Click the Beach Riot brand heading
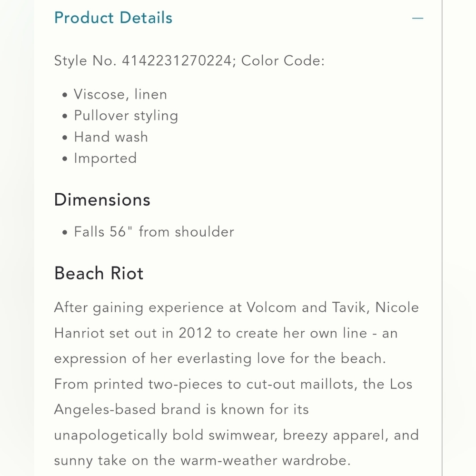Screen dimensions: 476x476 coord(99,273)
